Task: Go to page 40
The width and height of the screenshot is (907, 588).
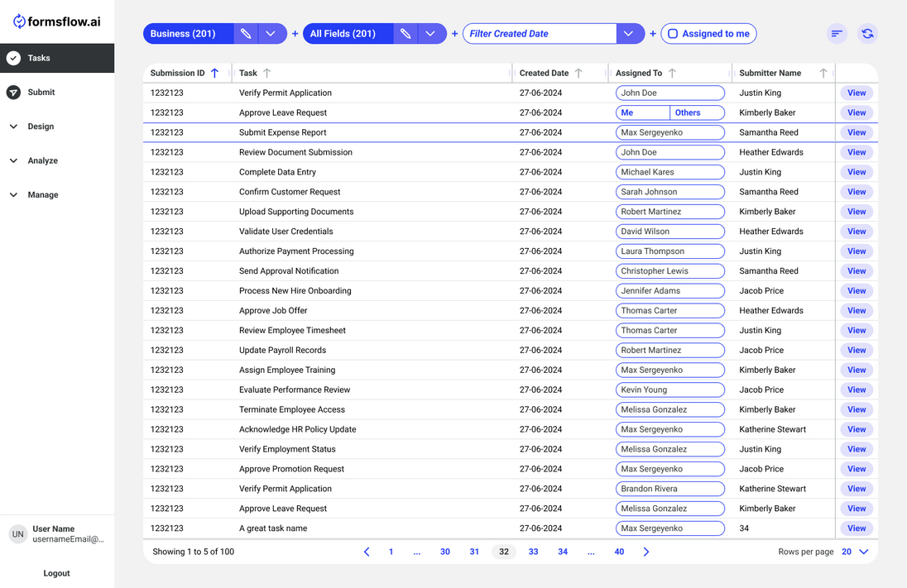Action: click(619, 552)
